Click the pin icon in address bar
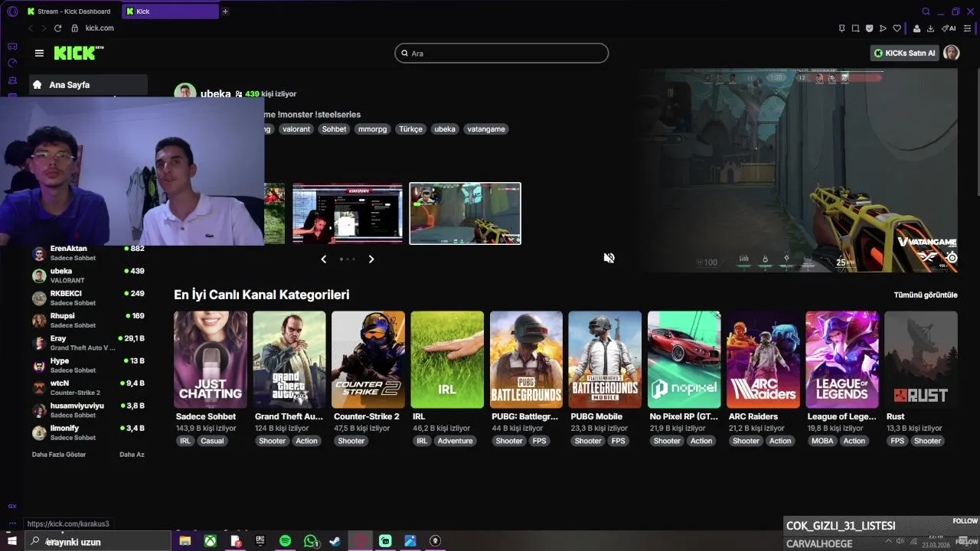Viewport: 980px width, 551px height. click(x=841, y=28)
